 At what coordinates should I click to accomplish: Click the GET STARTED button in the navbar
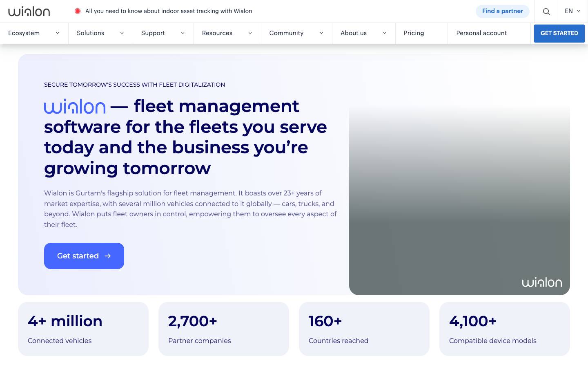coord(559,33)
